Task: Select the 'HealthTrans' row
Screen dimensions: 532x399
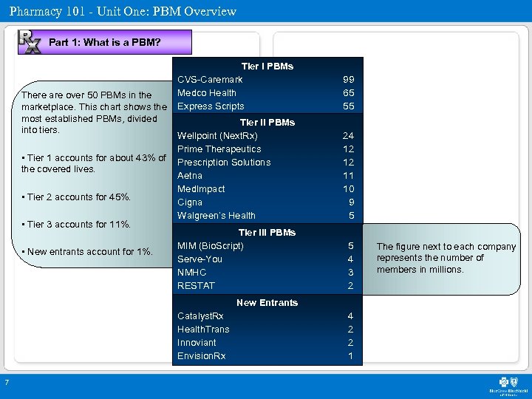Action: 267,330
